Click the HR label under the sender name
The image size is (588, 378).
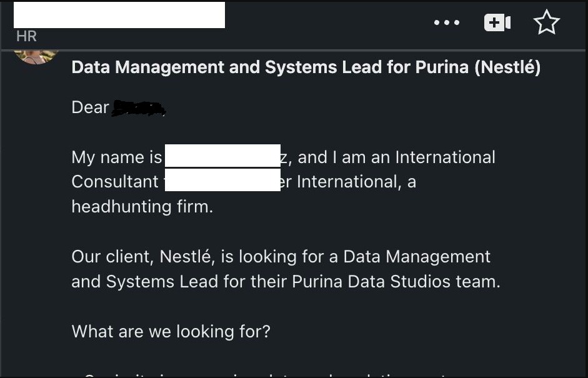tap(27, 36)
